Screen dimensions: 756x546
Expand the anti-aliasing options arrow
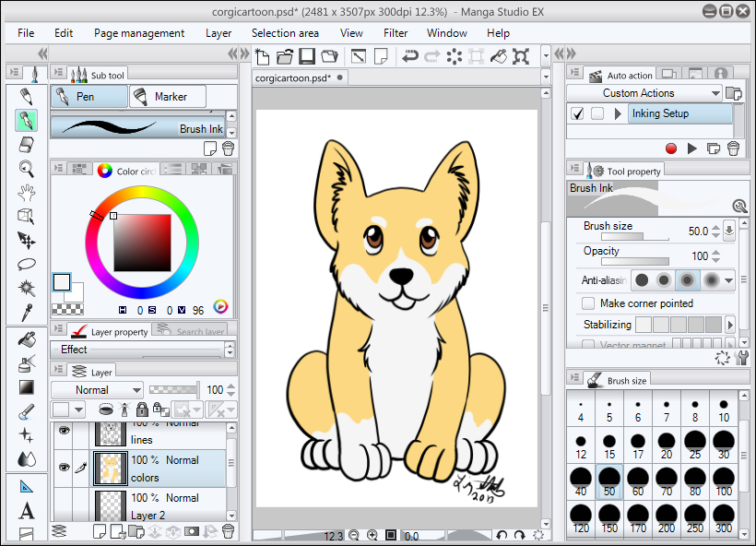pos(728,279)
